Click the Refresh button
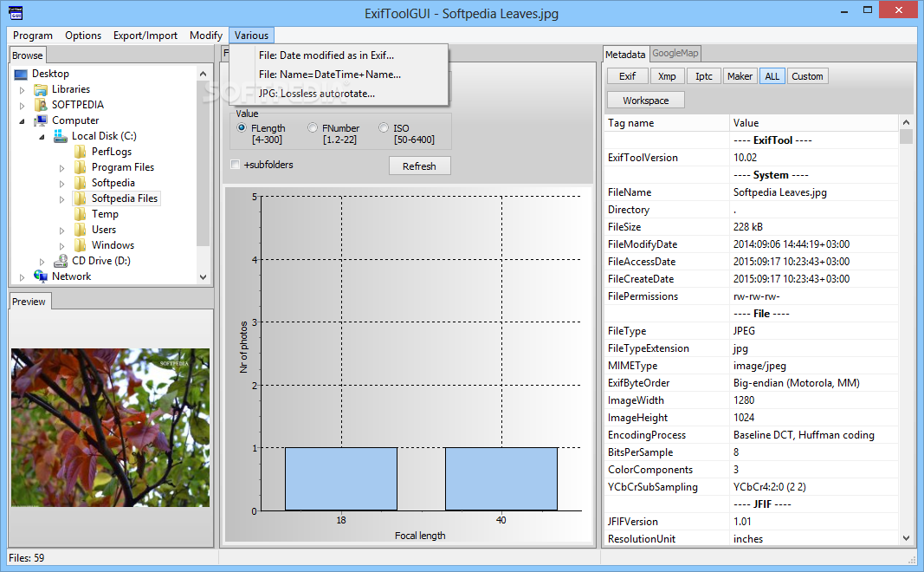This screenshot has height=572, width=924. coord(420,166)
